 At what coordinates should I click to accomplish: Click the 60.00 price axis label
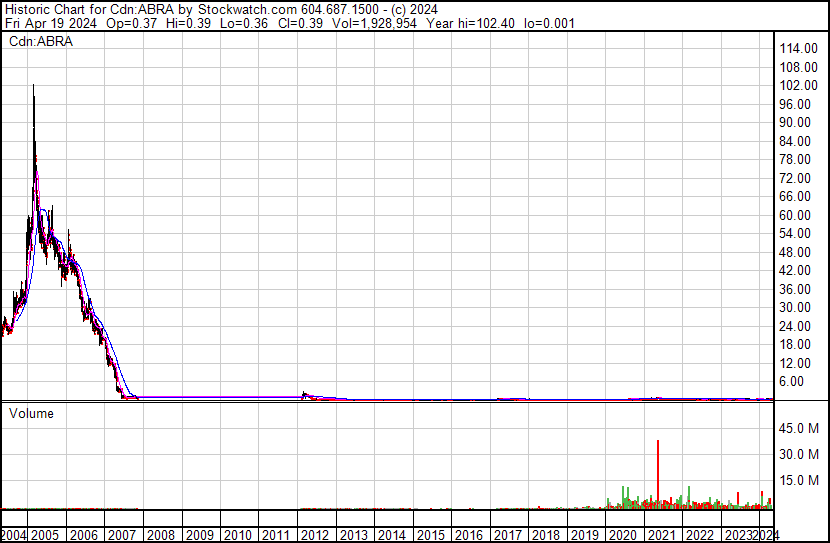800,215
